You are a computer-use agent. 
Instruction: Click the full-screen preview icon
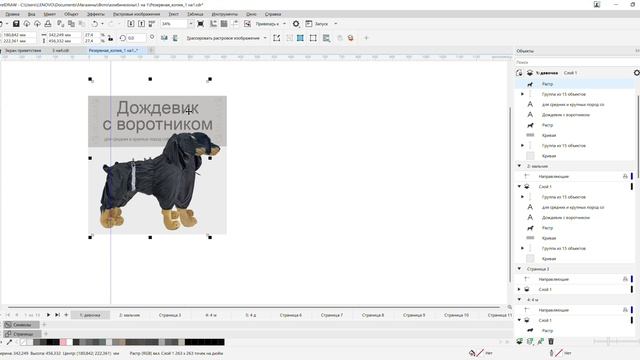200,24
